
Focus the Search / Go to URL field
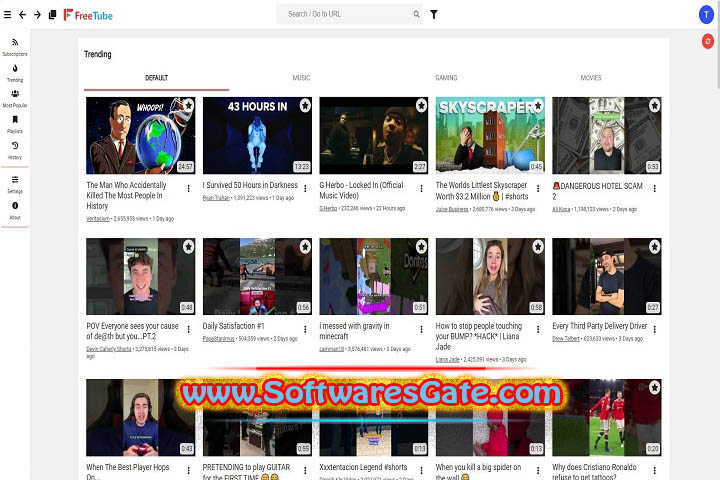(x=349, y=14)
